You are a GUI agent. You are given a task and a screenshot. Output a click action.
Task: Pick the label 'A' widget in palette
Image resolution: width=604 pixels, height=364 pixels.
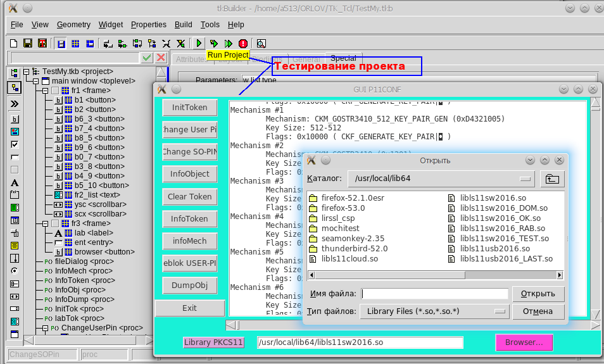point(15,182)
